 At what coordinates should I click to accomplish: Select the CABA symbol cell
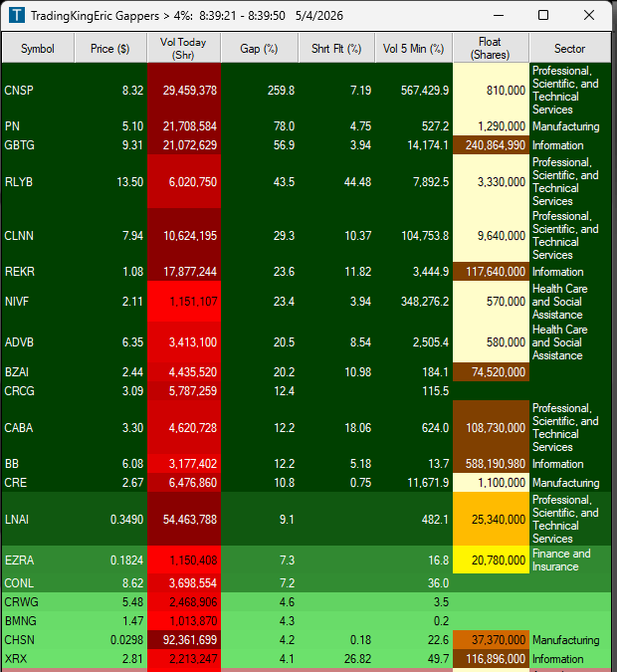(38, 427)
